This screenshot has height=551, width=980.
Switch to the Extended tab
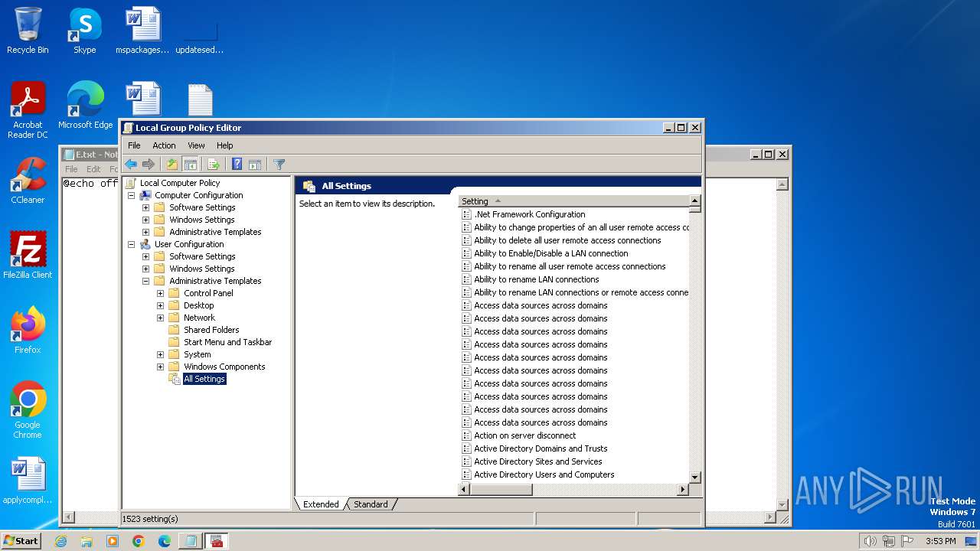[321, 504]
